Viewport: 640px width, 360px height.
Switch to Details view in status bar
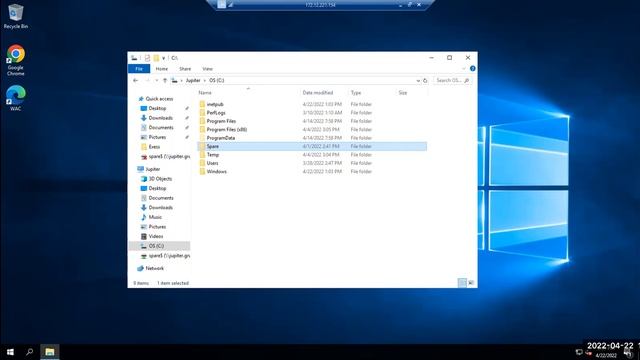click(462, 282)
